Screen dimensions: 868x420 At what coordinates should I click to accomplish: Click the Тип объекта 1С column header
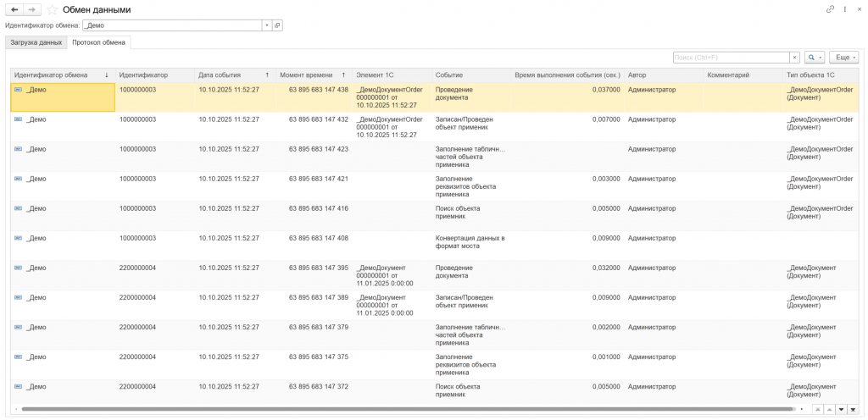[x=821, y=75]
